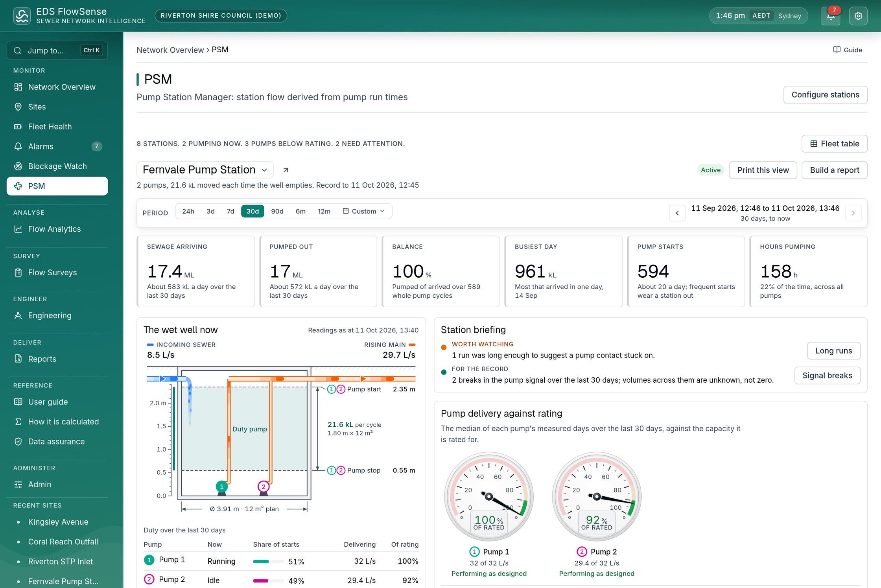Open Blockage Watch in sidebar
881x588 pixels.
[57, 166]
